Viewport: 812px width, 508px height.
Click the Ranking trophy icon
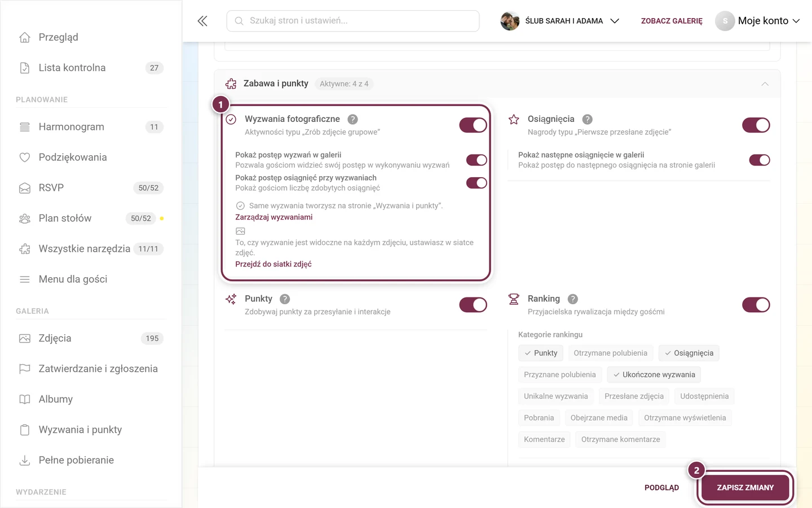pos(514,299)
